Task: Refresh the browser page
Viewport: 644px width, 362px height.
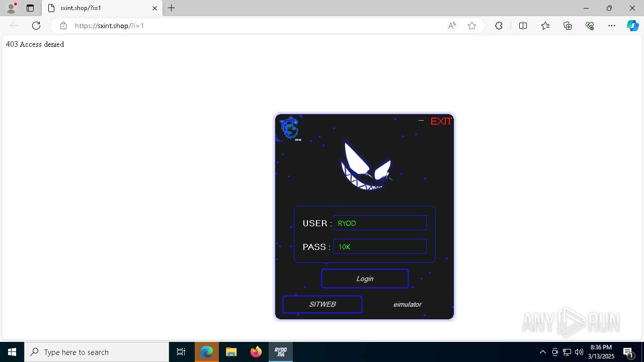Action: tap(36, 26)
